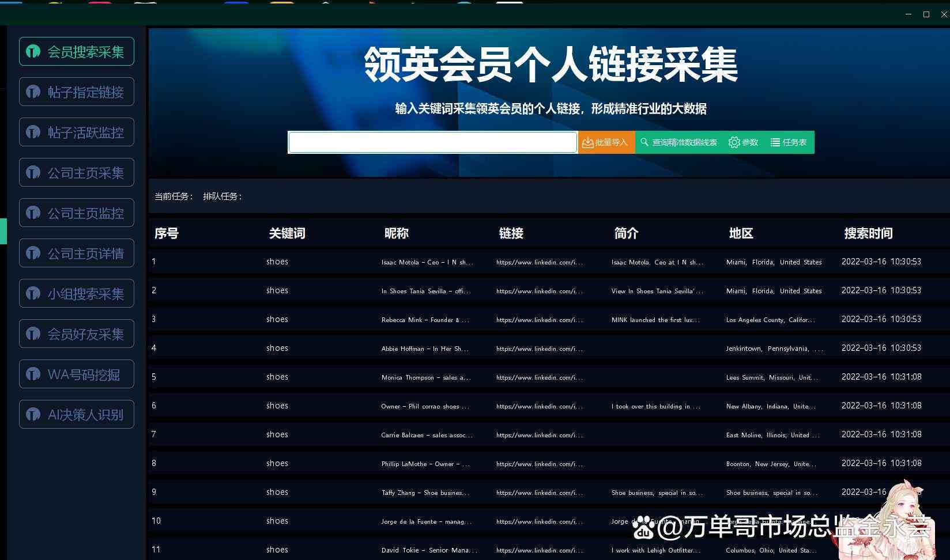Switch to 公司主页监控 section
This screenshot has height=560, width=950.
click(x=77, y=213)
